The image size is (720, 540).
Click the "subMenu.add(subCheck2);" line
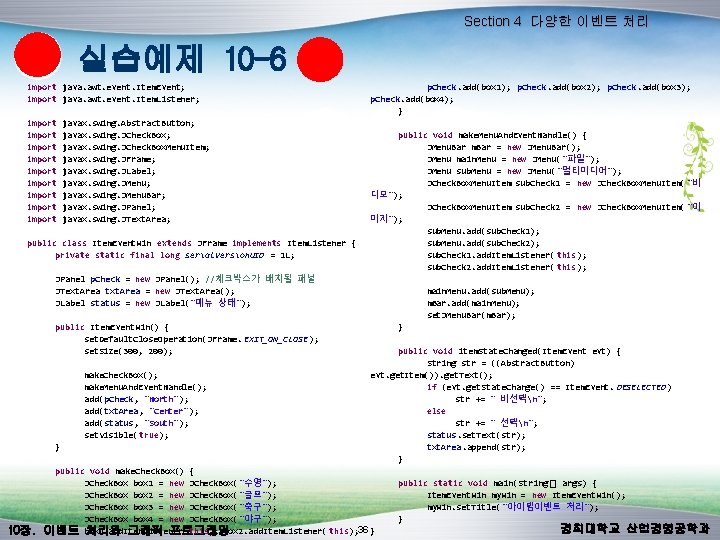[x=483, y=243]
